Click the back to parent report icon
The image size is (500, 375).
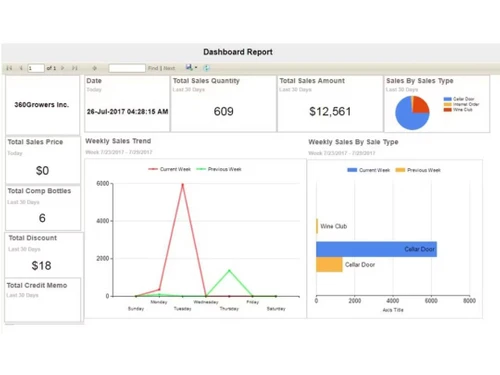pos(94,68)
